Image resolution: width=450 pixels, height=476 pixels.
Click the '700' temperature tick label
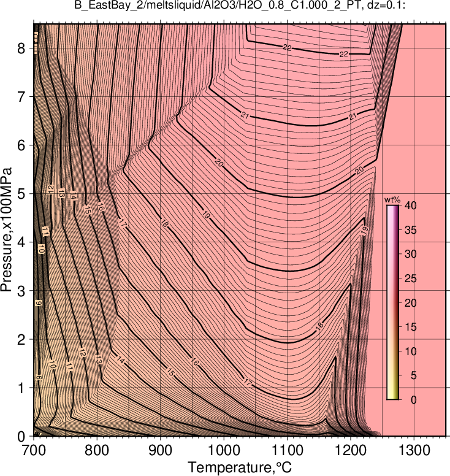pos(33,450)
